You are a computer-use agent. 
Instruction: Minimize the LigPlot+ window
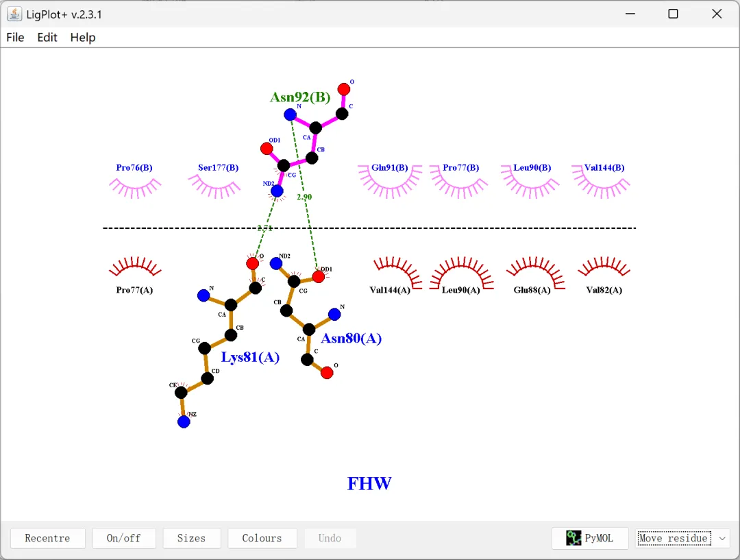tap(630, 14)
